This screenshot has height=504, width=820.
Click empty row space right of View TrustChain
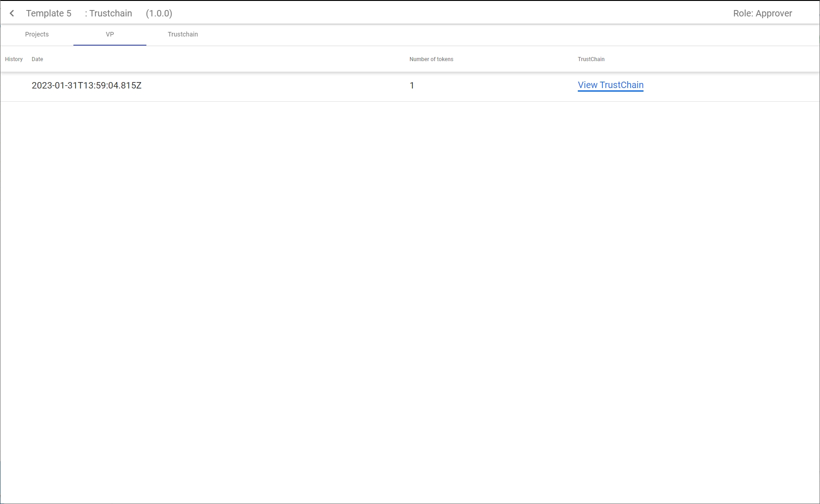pyautogui.click(x=730, y=86)
